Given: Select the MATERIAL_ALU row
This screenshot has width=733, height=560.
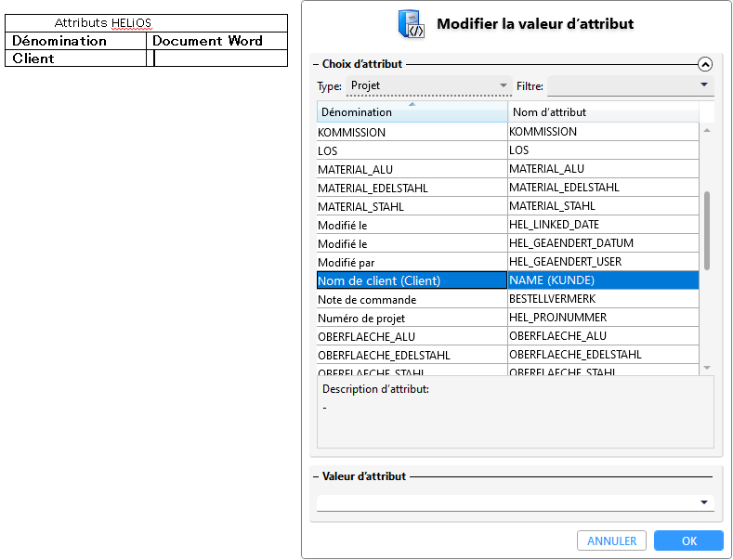Looking at the screenshot, I should click(507, 169).
